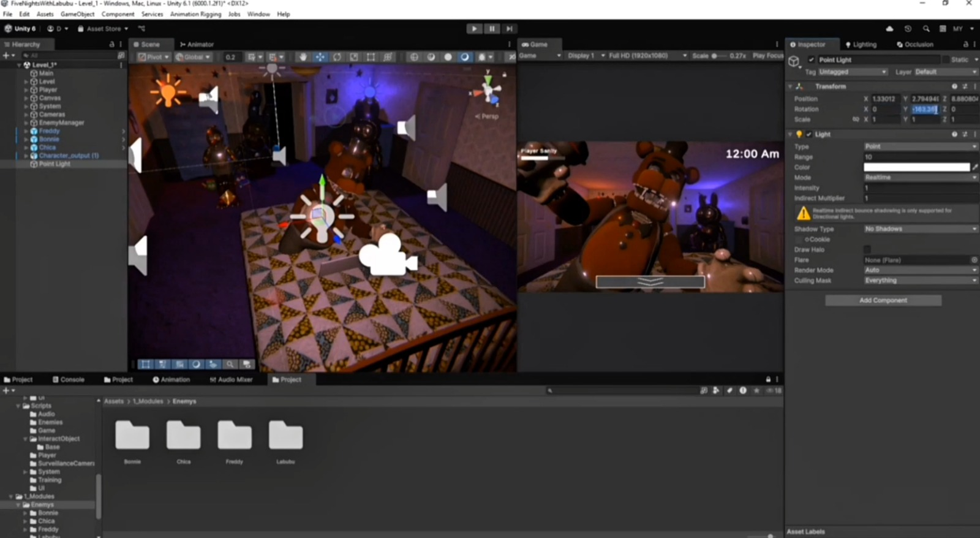The image size is (980, 538).
Task: Switch to the Lighting tab
Action: click(861, 44)
